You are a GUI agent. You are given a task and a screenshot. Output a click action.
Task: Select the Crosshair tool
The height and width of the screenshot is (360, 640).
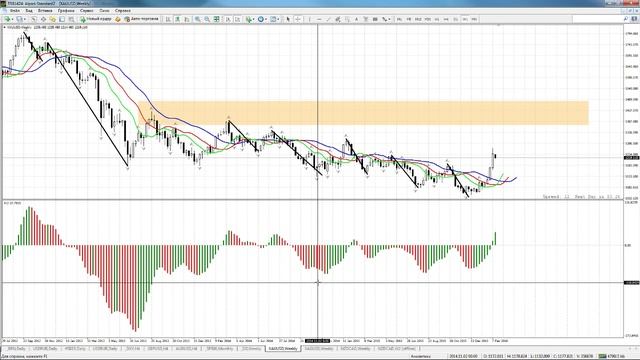(298, 19)
